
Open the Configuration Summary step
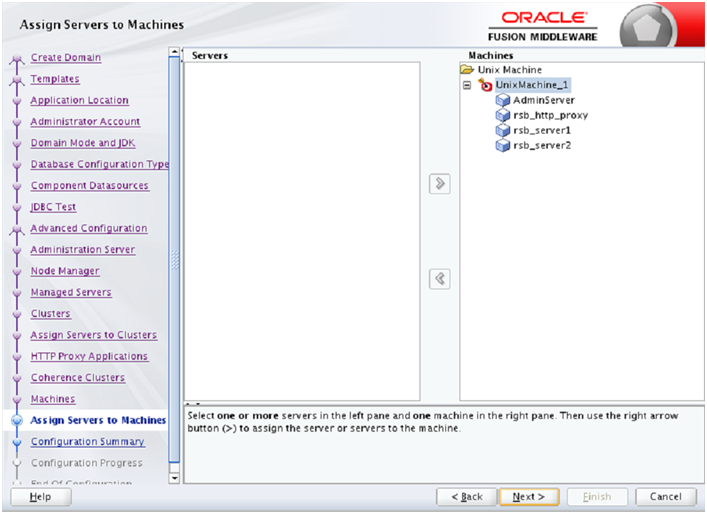pyautogui.click(x=87, y=441)
